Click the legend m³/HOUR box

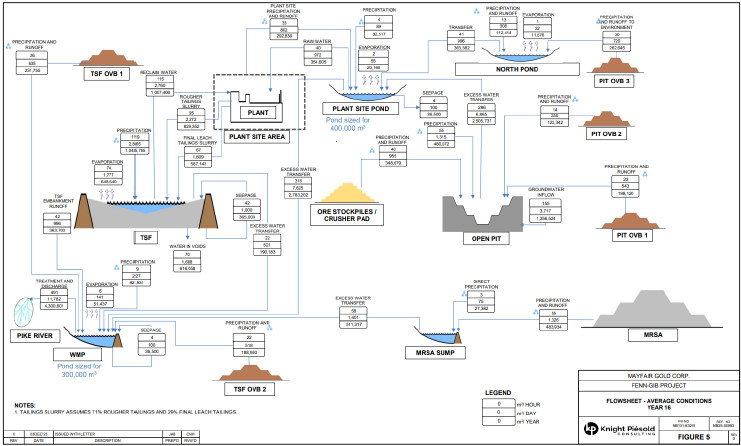(x=498, y=404)
